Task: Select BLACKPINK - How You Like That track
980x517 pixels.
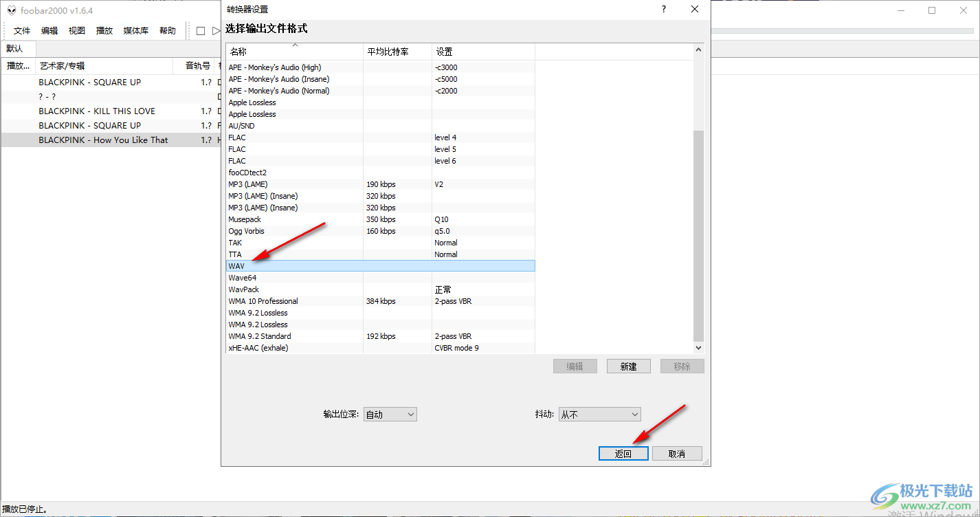Action: (x=111, y=140)
